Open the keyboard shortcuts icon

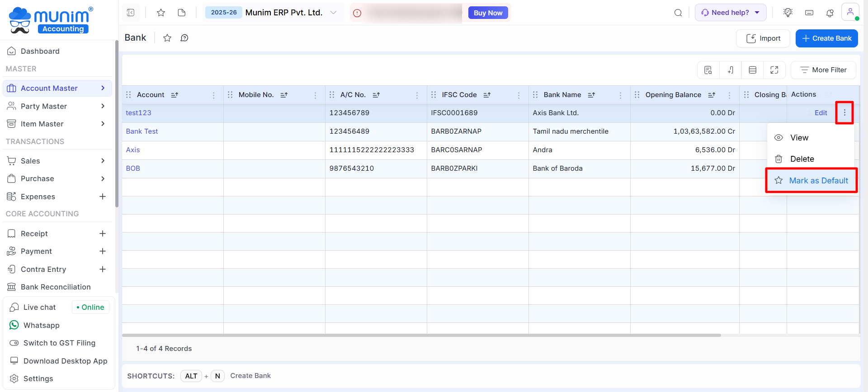point(809,13)
